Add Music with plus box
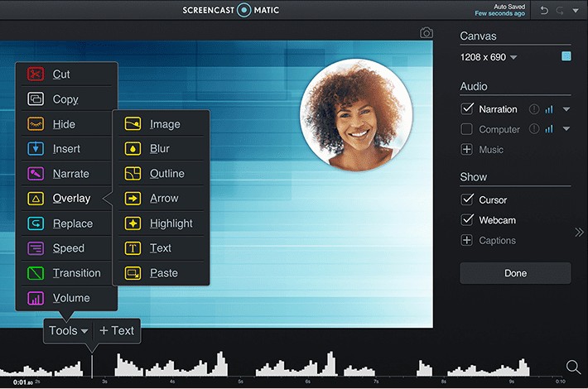 point(466,150)
